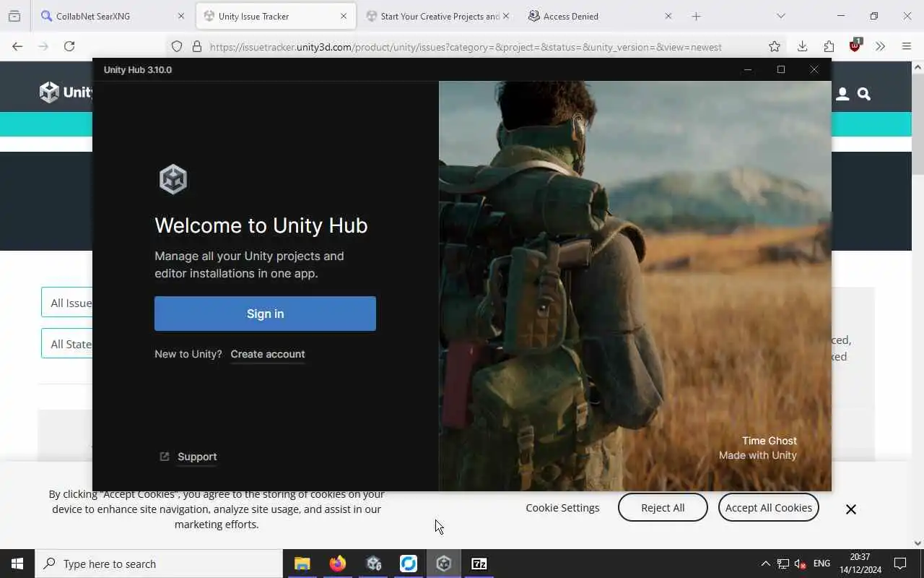Open the gear-box app on the taskbar
Image resolution: width=924 pixels, height=578 pixels.
pyautogui.click(x=373, y=564)
